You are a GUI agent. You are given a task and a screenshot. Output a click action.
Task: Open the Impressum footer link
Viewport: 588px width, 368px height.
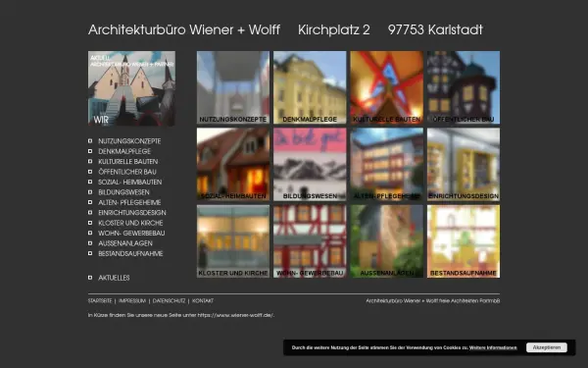point(132,301)
